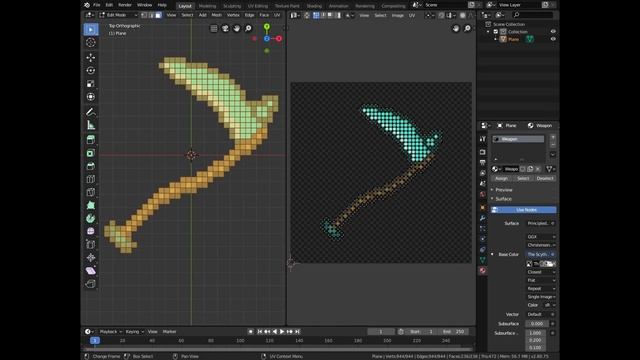Switch to the Modeling workspace tab
This screenshot has width=640, height=360.
coord(207,6)
